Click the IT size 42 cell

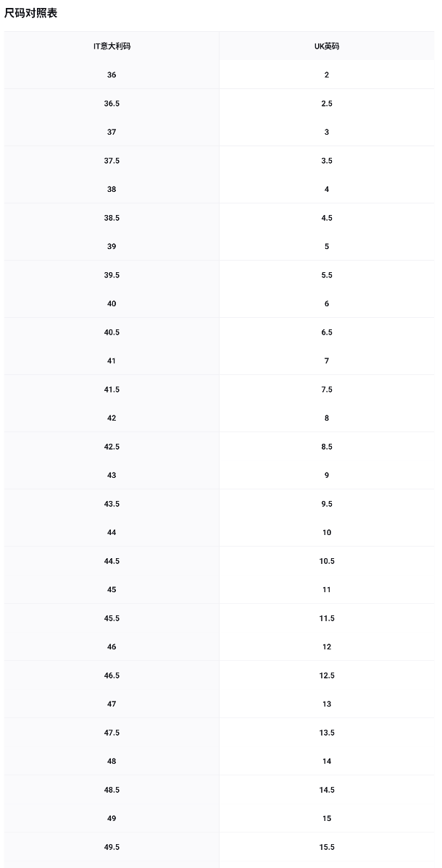112,418
